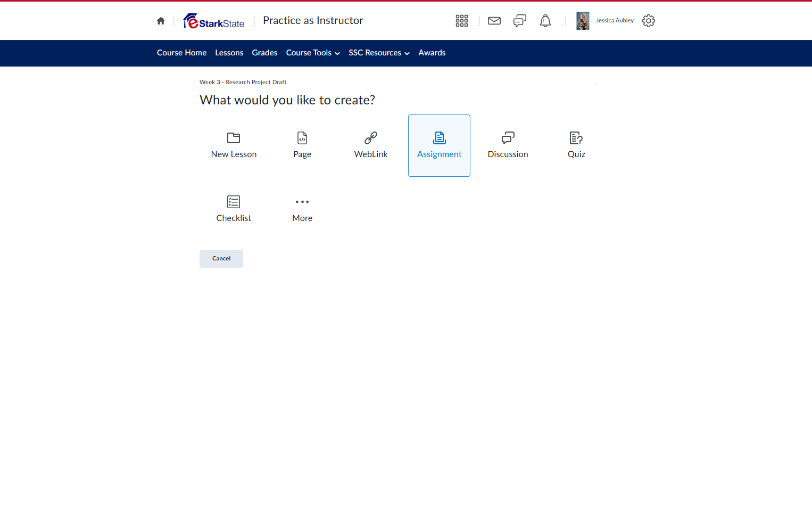Open the admin tools gear icon

(649, 21)
